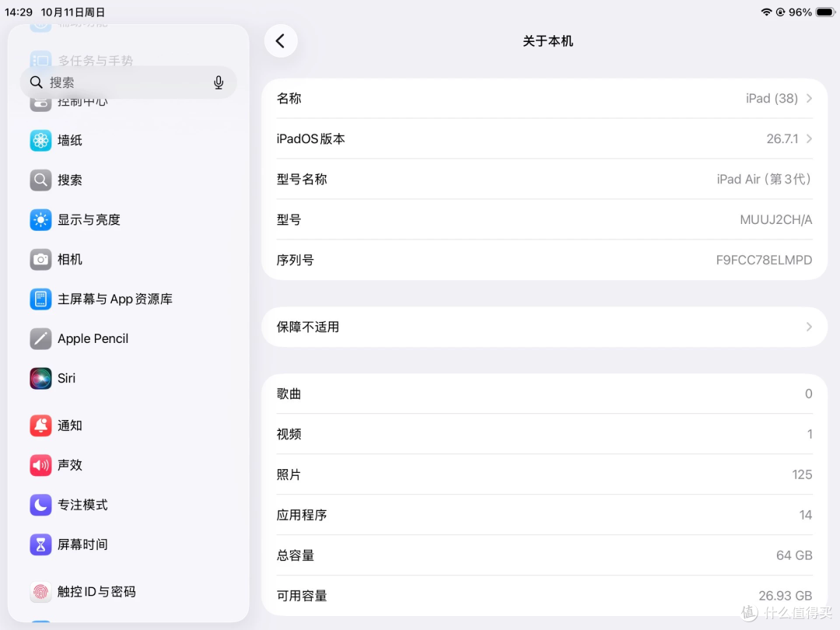Tap the 歌曲 row label
Screen dimensions: 840x630
click(x=289, y=394)
